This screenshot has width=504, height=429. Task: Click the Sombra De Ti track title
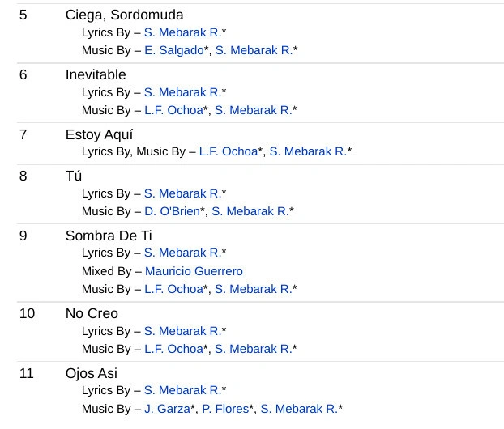coord(109,236)
